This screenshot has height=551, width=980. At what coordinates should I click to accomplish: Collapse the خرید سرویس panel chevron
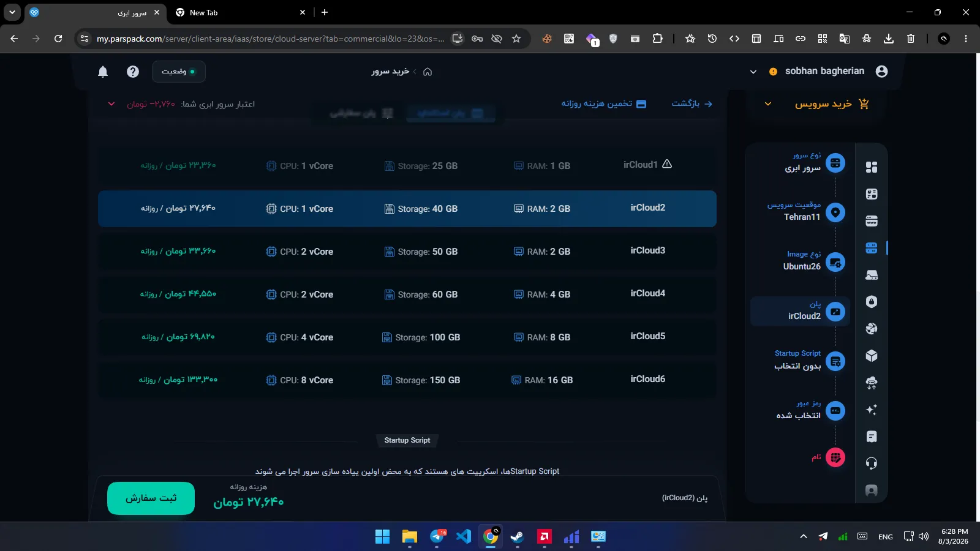coord(768,104)
